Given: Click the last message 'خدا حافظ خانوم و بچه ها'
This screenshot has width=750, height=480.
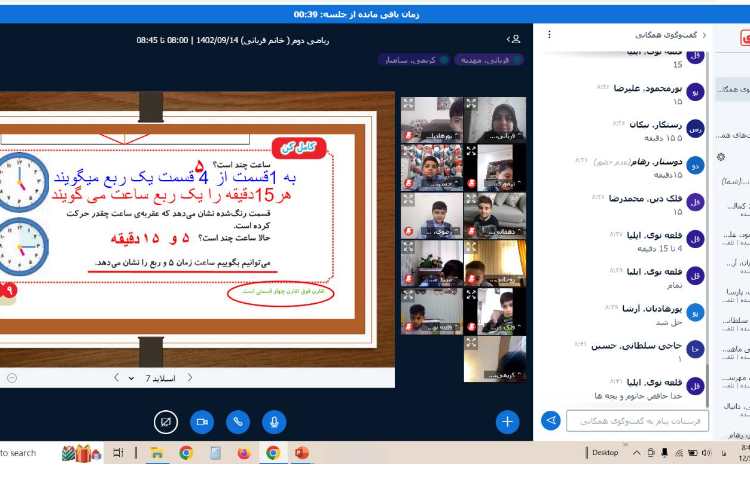Looking at the screenshot, I should tap(638, 396).
